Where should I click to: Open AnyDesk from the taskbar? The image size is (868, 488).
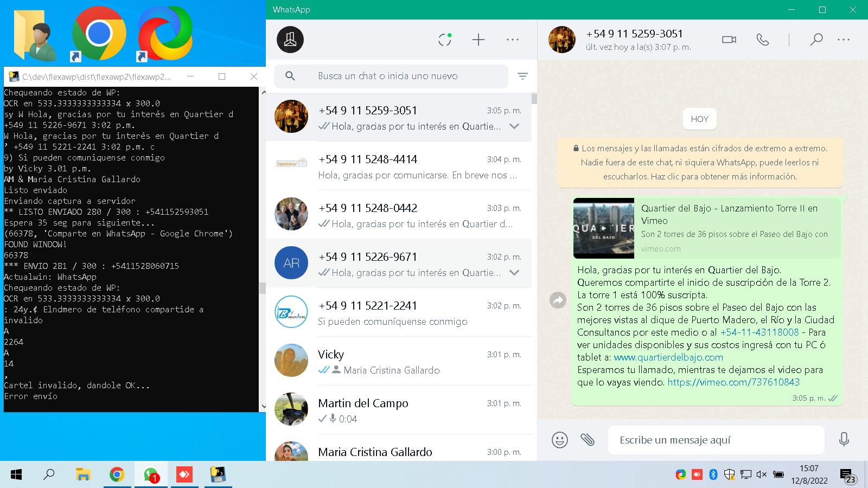click(x=184, y=475)
